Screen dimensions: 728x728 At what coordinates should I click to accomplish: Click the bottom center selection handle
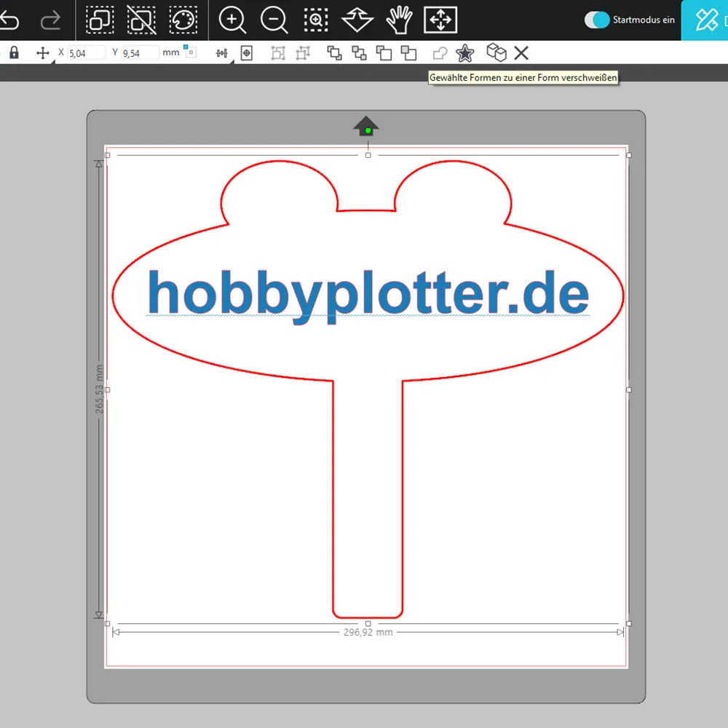tap(368, 624)
